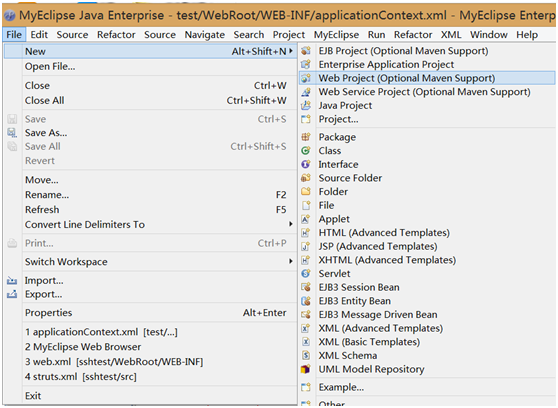This screenshot has width=558, height=408.
Task: Choose Export... menu entry
Action: (x=151, y=294)
